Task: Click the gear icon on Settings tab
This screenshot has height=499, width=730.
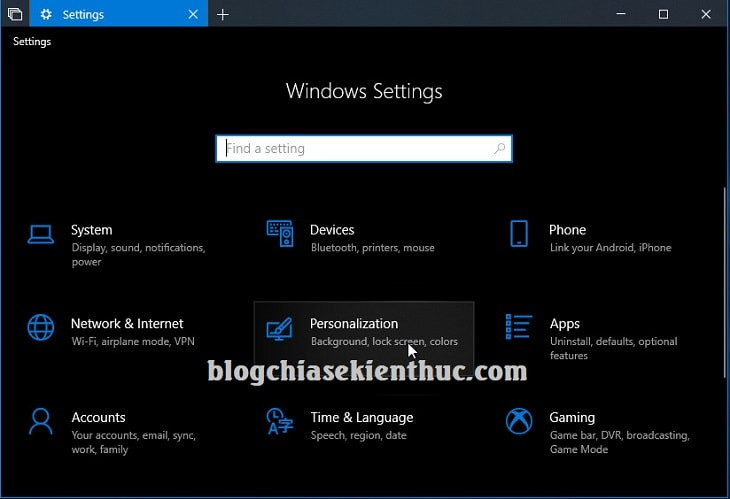Action: [46, 14]
